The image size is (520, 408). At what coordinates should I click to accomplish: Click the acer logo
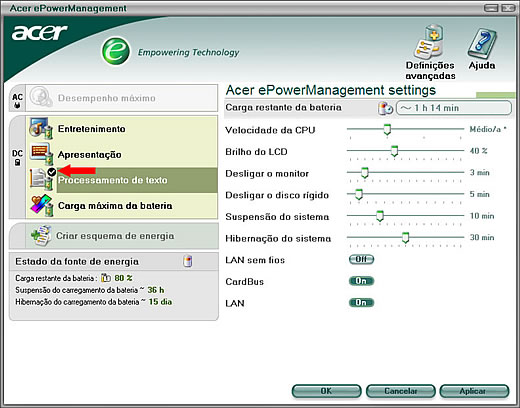click(x=40, y=32)
